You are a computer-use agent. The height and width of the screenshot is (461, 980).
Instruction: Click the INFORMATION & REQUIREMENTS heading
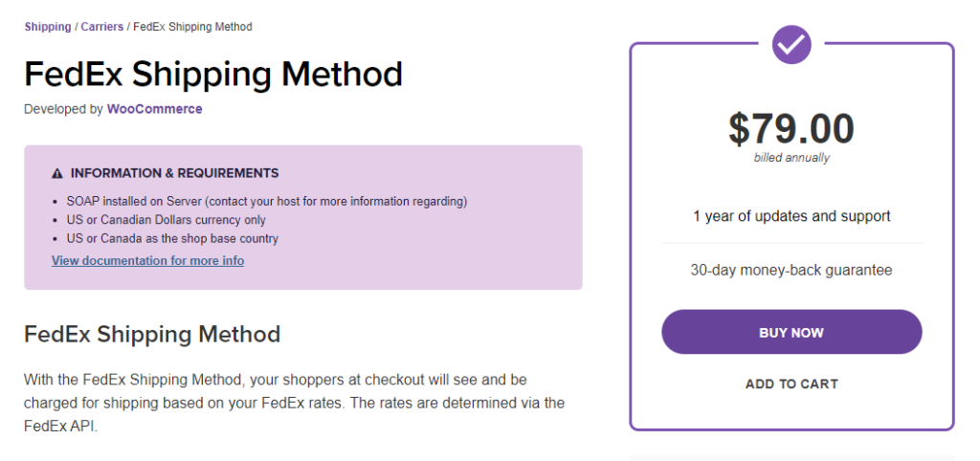[x=174, y=173]
